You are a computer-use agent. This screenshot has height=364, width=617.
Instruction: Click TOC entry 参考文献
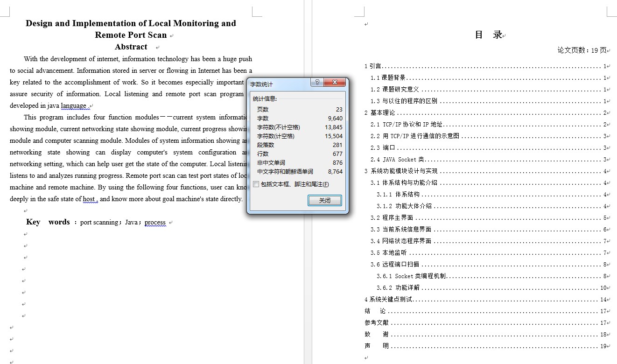tap(485, 323)
